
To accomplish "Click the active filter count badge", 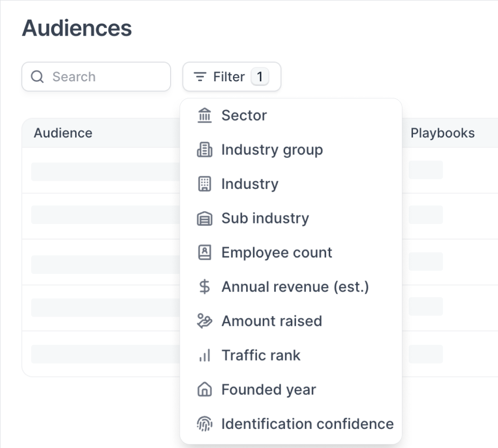I will (x=260, y=77).
